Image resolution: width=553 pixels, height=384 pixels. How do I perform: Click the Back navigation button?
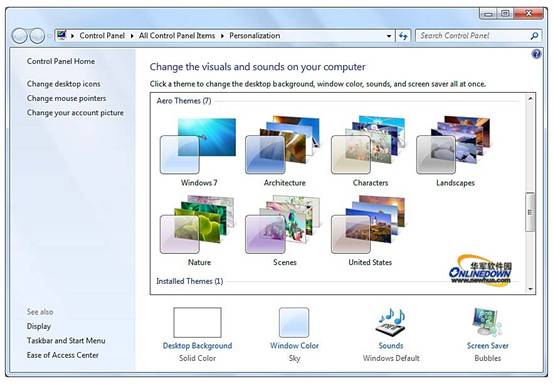tap(19, 36)
